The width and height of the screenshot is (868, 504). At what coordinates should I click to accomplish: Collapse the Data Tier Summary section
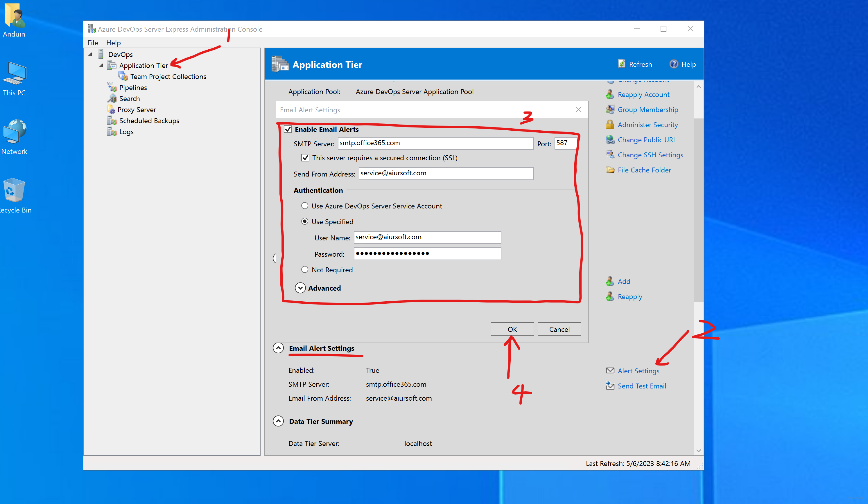pyautogui.click(x=278, y=421)
